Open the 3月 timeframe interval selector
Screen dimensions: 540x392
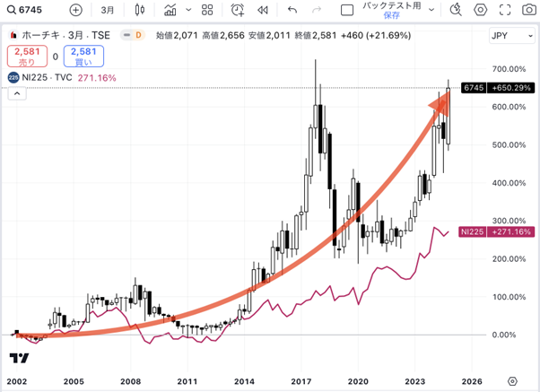click(x=107, y=10)
